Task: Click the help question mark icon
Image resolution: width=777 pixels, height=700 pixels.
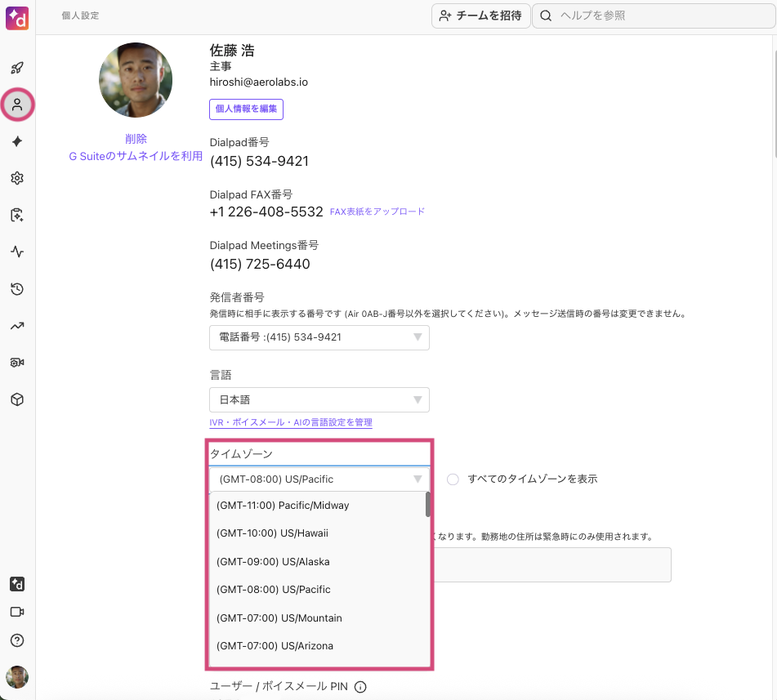Action: point(17,640)
